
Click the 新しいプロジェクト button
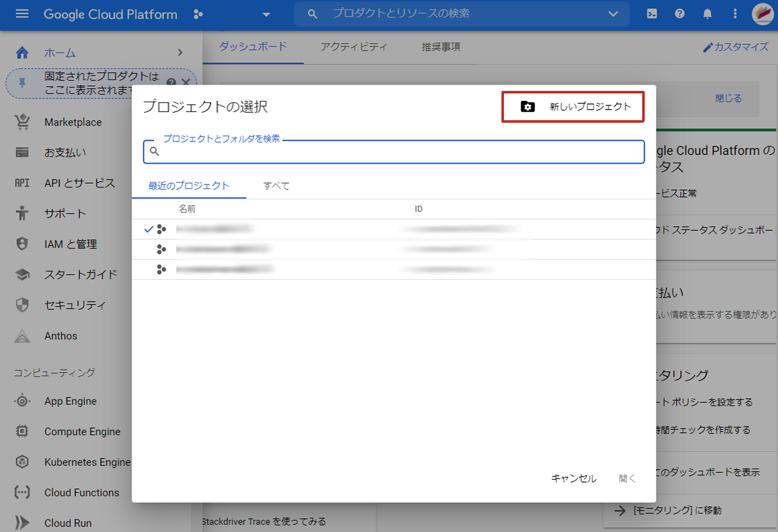(573, 107)
